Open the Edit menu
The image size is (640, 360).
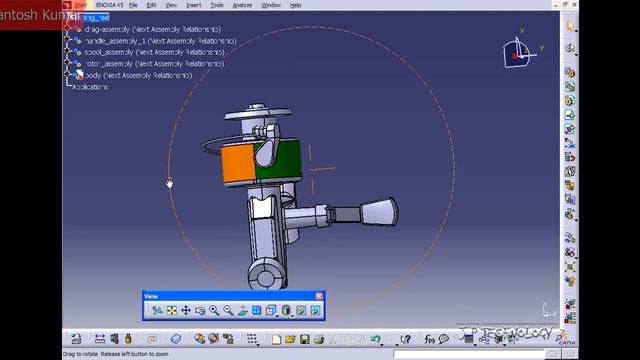[151, 5]
